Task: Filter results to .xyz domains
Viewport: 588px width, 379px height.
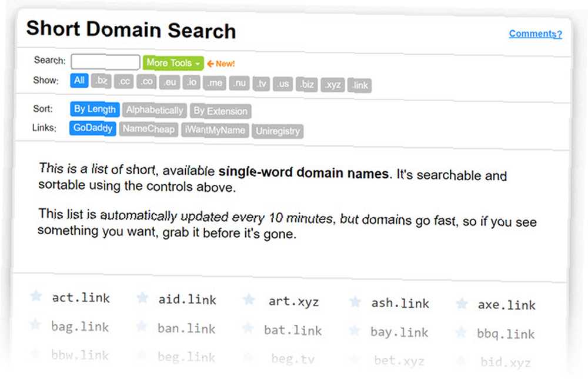Action: click(333, 85)
